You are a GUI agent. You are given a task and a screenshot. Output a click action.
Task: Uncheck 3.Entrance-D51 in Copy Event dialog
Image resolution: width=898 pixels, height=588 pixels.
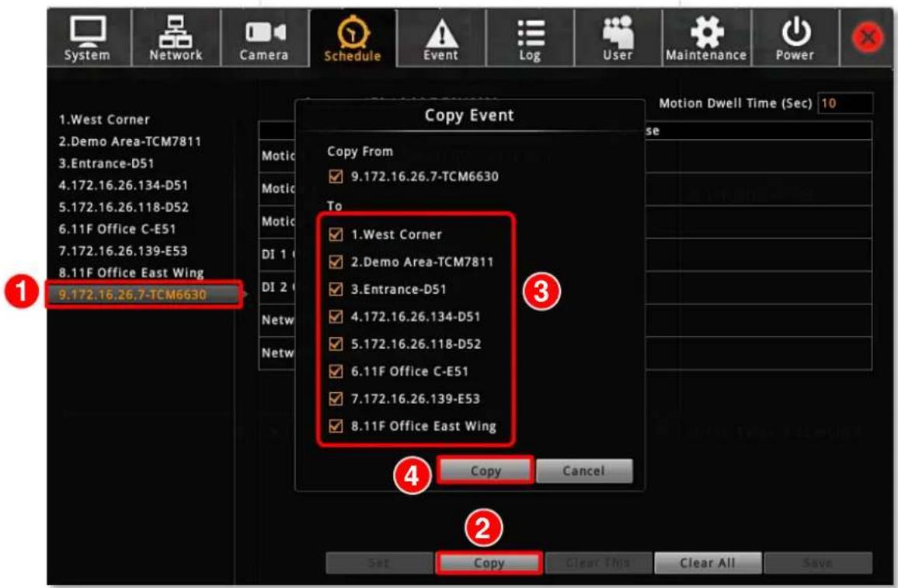336,290
